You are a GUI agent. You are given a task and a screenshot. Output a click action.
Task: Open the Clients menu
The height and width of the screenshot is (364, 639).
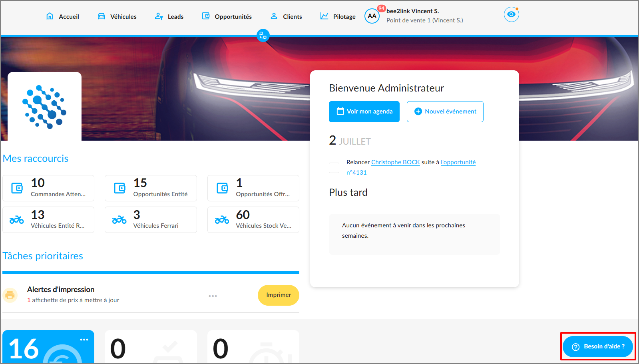point(286,16)
